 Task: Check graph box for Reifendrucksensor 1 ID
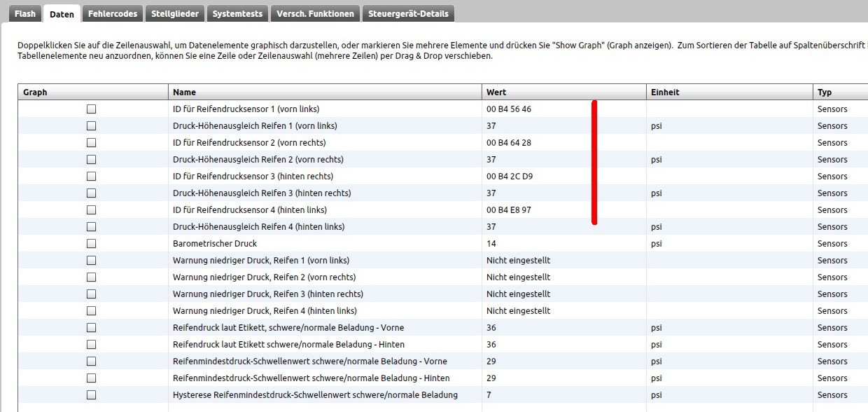point(91,109)
